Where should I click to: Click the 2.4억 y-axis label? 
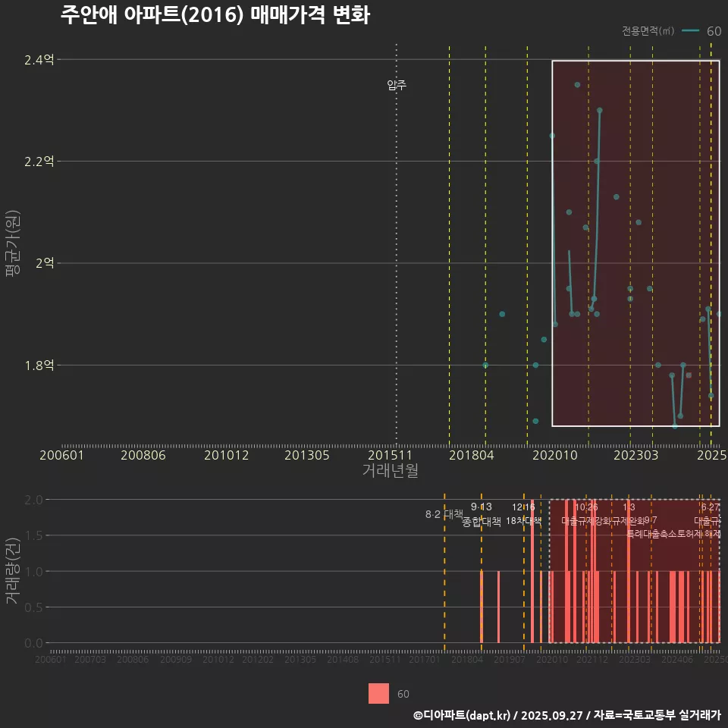coord(39,60)
